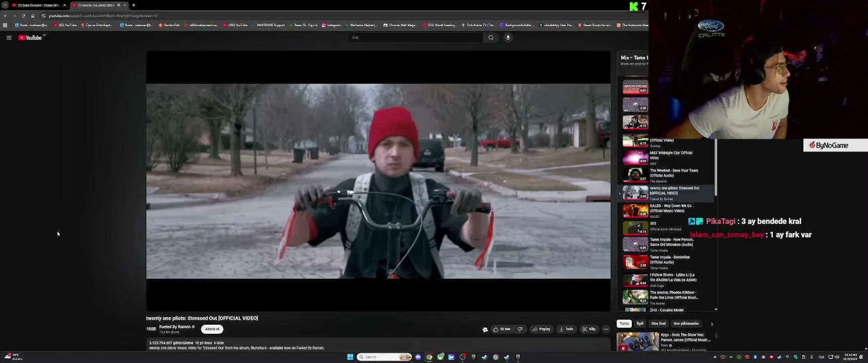This screenshot has height=363, width=868.
Task: Download the video with 'İndir'
Action: 566,329
